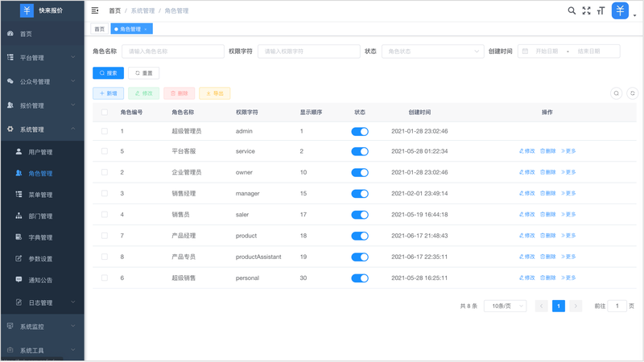The image size is (644, 362).
Task: Click 删除 link for 销售经理 row
Action: [x=547, y=193]
